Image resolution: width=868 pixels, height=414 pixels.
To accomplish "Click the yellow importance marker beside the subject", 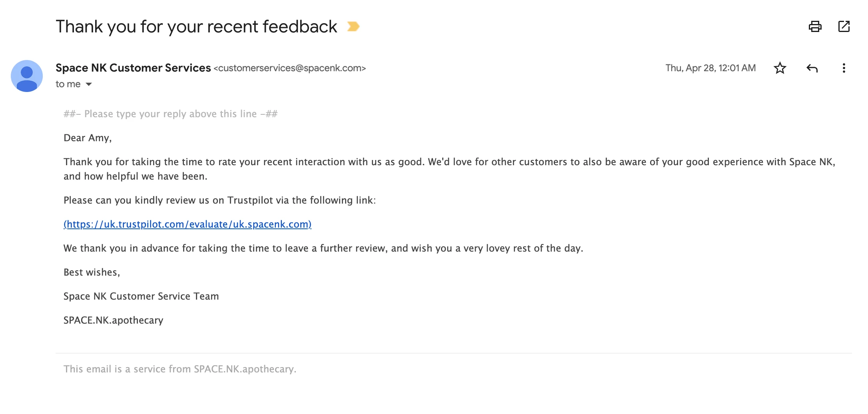I will (353, 27).
